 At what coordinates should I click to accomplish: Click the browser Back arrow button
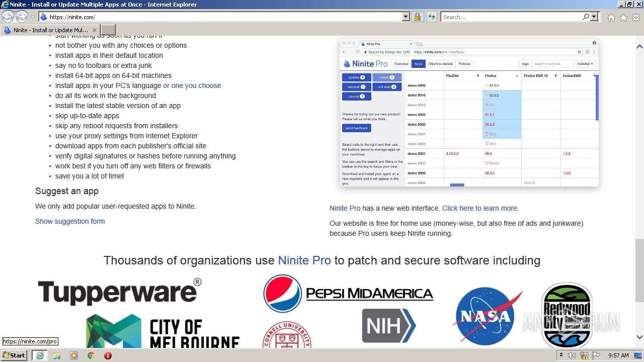pos(8,17)
